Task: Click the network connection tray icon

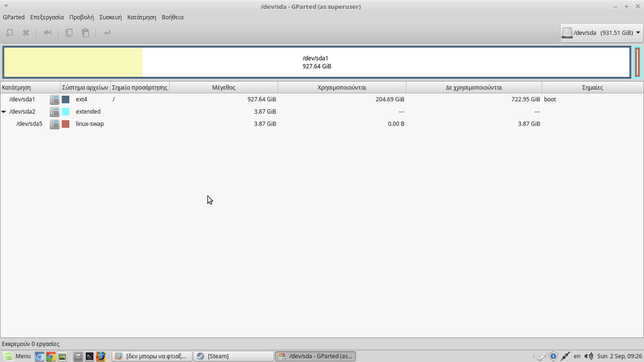Action: 566,356
